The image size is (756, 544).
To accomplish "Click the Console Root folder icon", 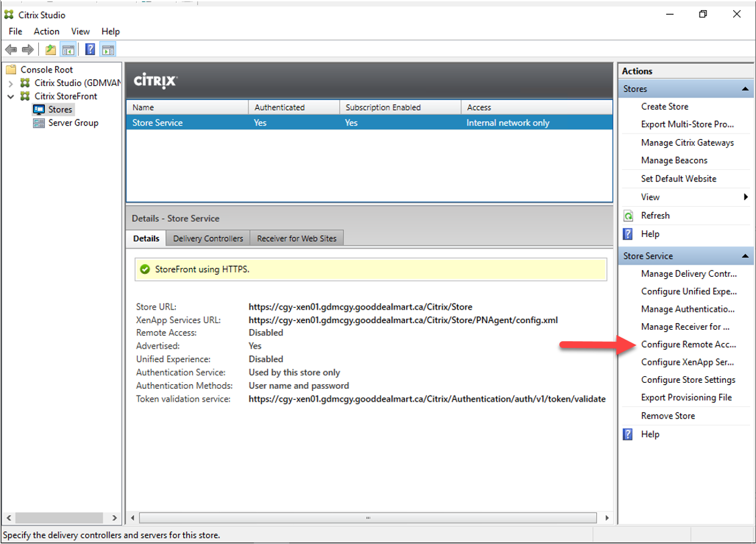I will point(11,69).
